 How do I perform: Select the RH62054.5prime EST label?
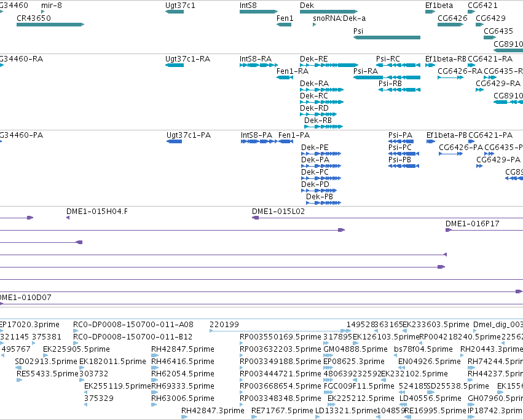pos(183,374)
